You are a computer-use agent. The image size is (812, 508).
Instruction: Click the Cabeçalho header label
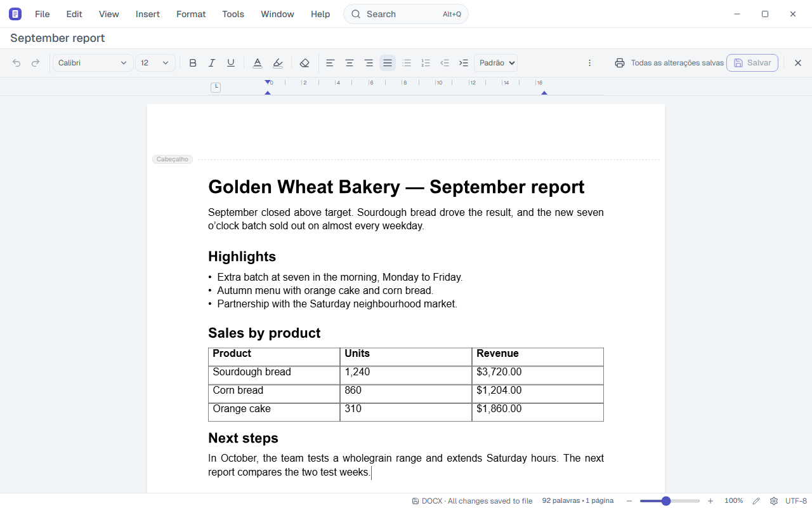pyautogui.click(x=173, y=159)
